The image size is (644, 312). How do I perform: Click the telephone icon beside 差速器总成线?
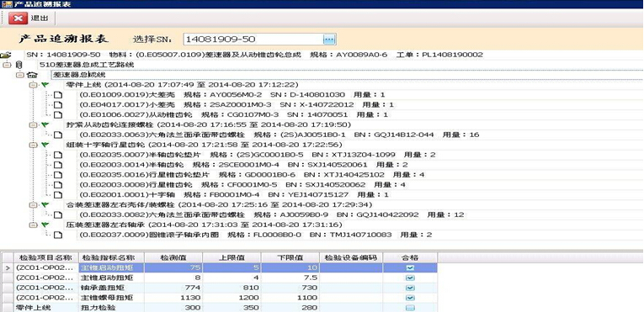[x=32, y=75]
